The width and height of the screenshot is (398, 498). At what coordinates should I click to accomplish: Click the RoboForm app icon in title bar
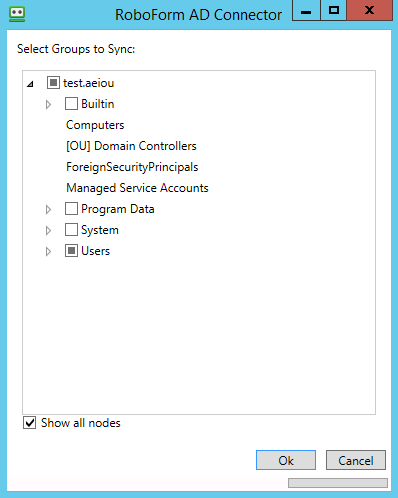click(17, 14)
